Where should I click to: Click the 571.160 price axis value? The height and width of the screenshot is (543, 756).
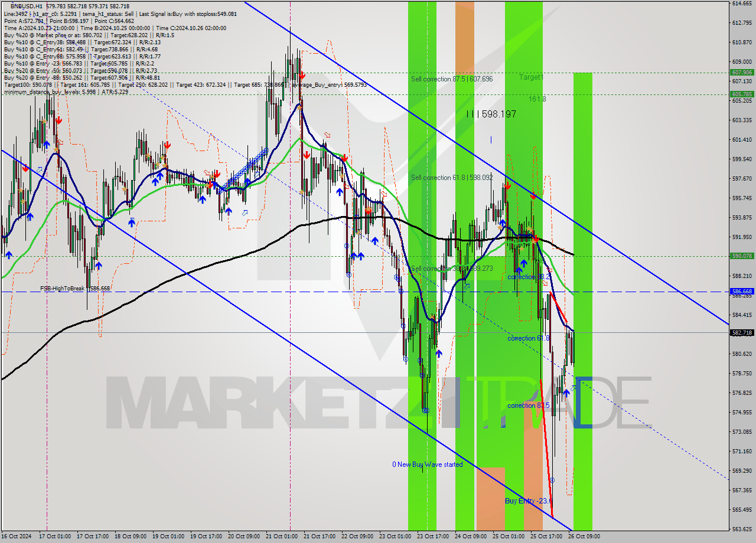[742, 451]
